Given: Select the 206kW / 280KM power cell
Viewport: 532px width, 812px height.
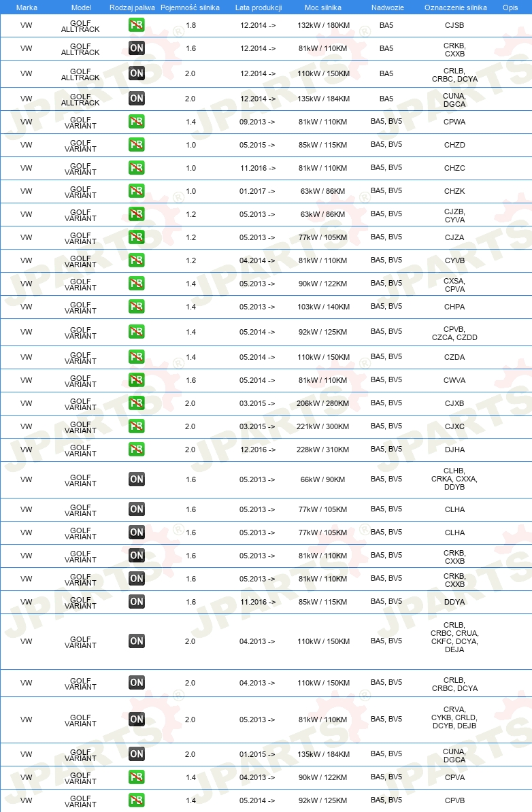Looking at the screenshot, I should 322,403.
